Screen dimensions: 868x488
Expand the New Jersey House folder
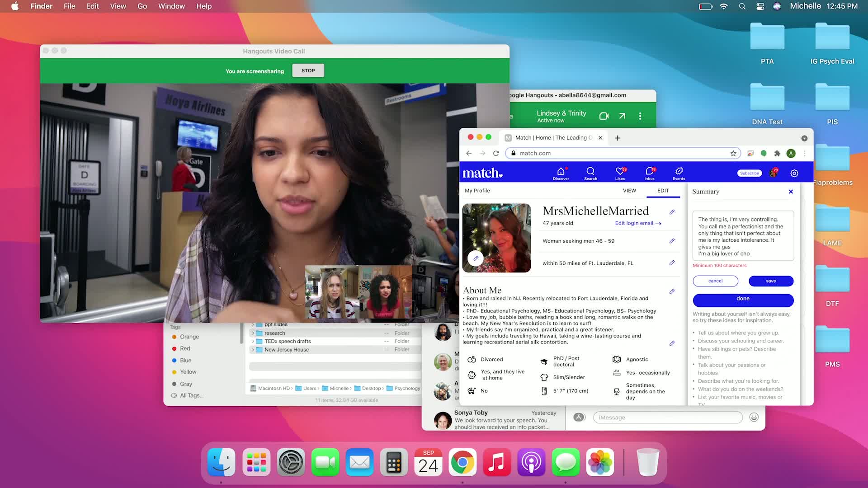pos(253,350)
